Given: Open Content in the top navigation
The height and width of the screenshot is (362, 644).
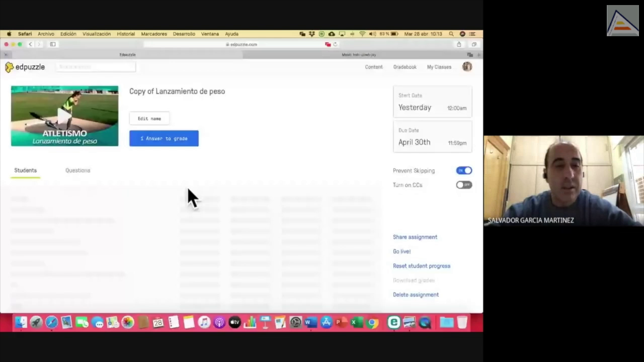Looking at the screenshot, I should 374,67.
